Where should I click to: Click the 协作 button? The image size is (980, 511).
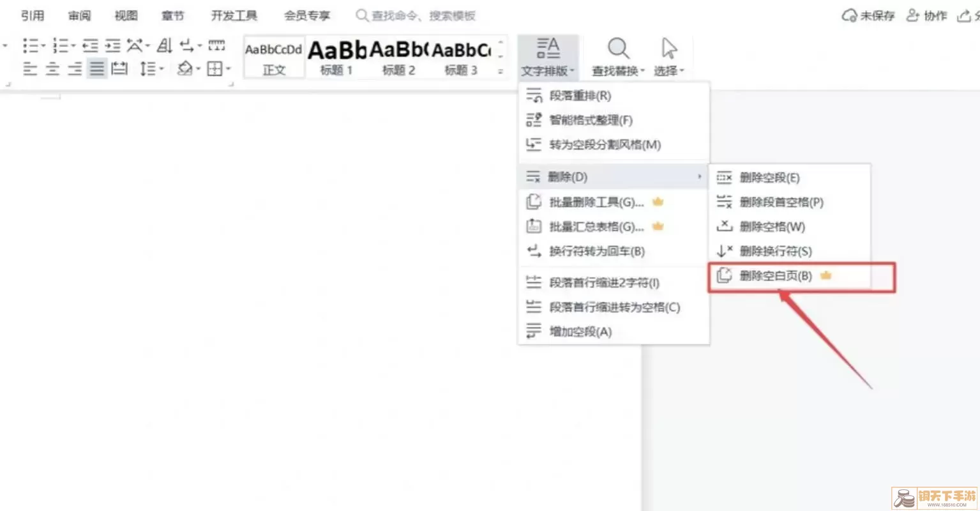pos(927,15)
